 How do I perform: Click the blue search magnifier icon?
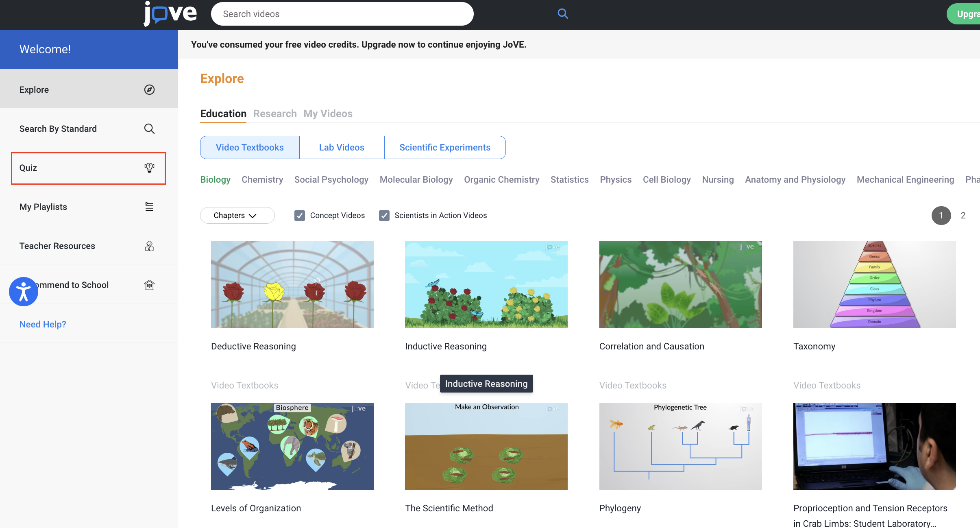point(562,14)
